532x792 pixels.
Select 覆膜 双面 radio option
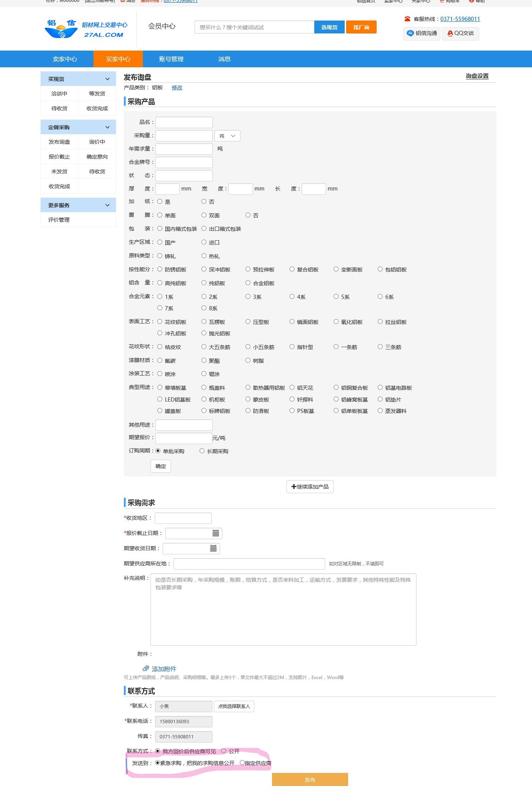point(204,215)
